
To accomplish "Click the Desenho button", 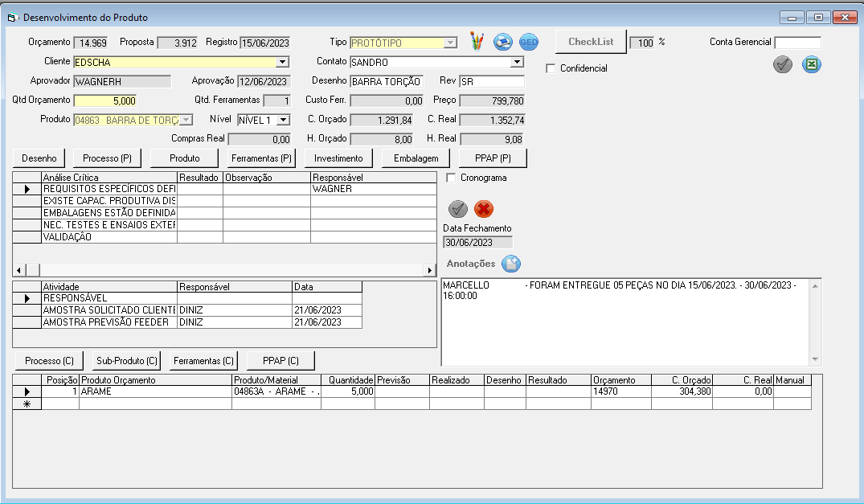I will coord(39,158).
